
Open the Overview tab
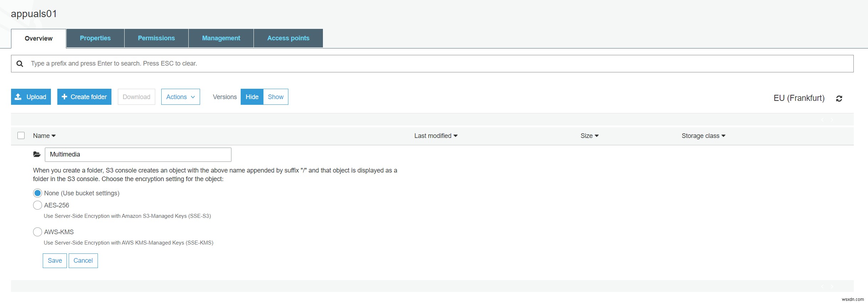pos(38,38)
